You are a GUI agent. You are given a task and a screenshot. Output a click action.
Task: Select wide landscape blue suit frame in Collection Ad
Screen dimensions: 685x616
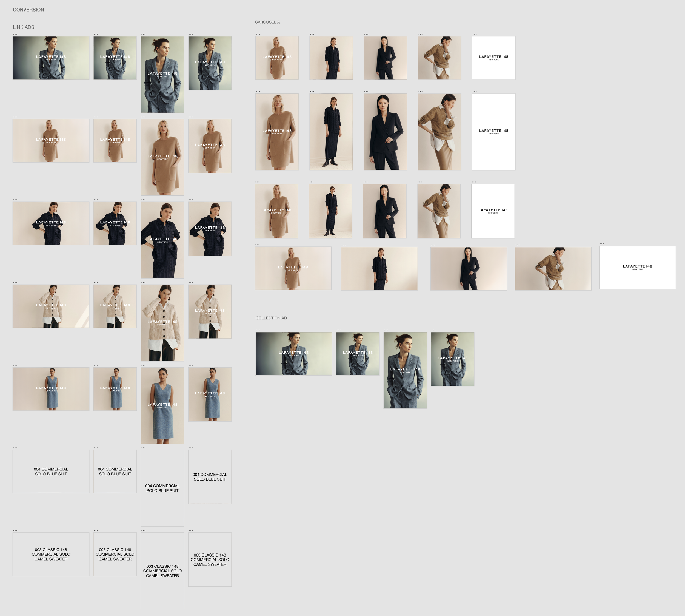point(294,354)
